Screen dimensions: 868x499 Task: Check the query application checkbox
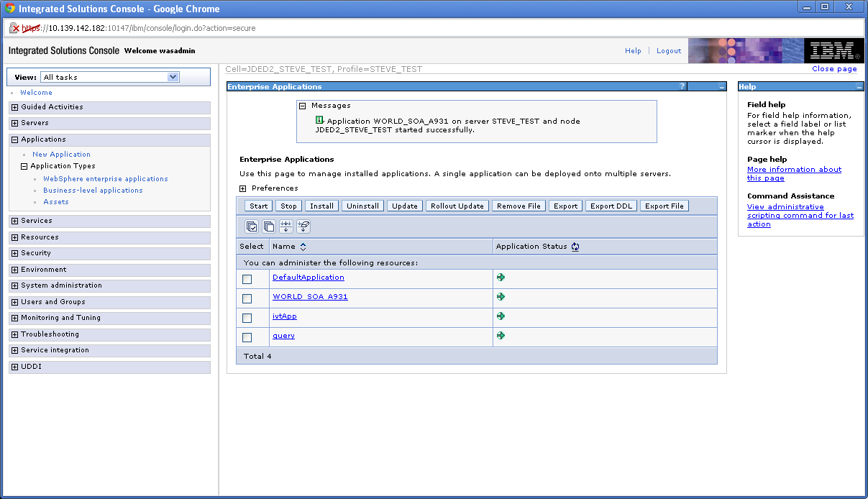pyautogui.click(x=247, y=337)
